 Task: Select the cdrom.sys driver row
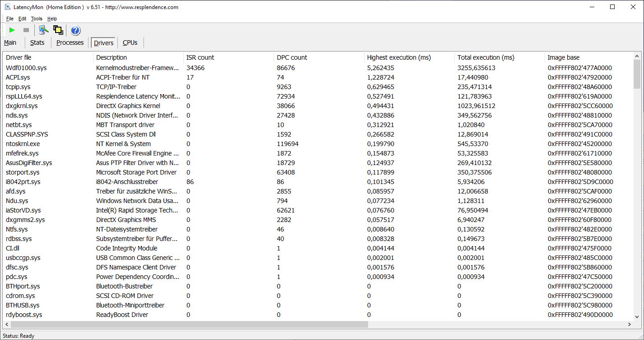(x=318, y=296)
